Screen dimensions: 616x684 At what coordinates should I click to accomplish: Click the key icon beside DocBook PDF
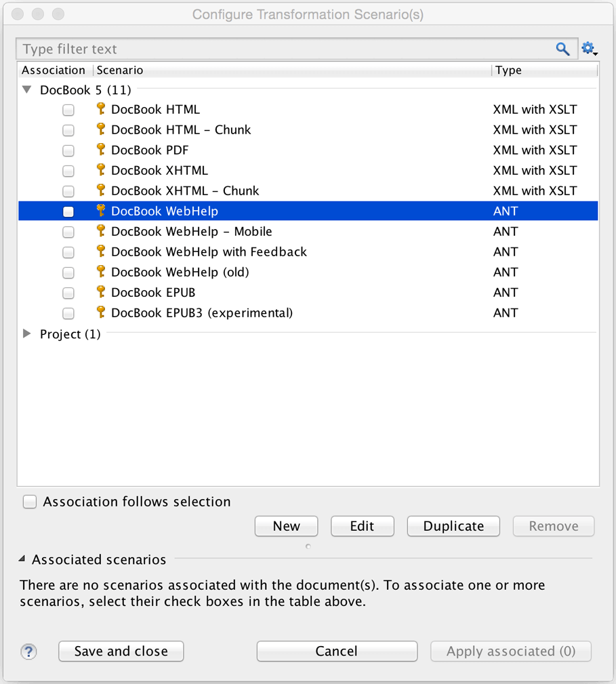pos(101,150)
